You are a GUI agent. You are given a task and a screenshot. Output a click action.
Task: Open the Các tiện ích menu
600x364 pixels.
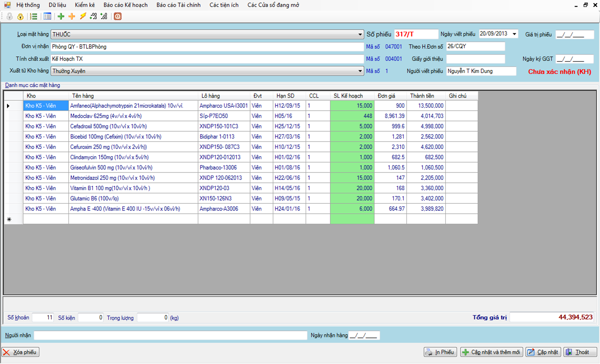[224, 5]
